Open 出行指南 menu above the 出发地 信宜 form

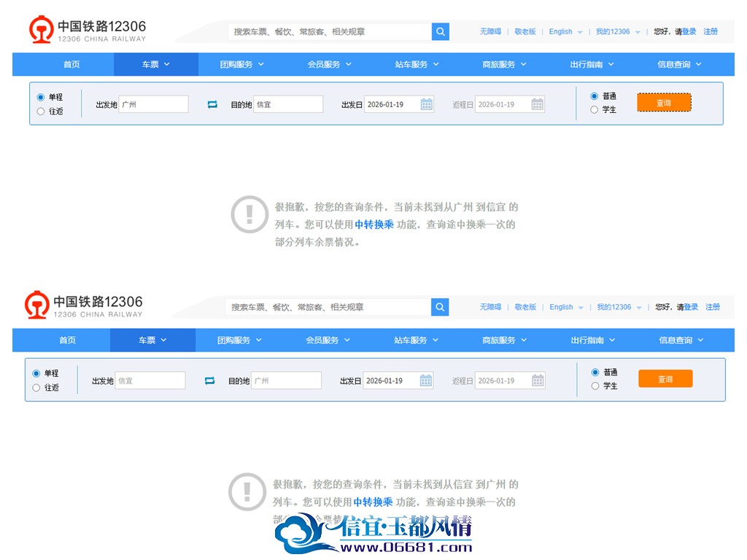pos(592,340)
